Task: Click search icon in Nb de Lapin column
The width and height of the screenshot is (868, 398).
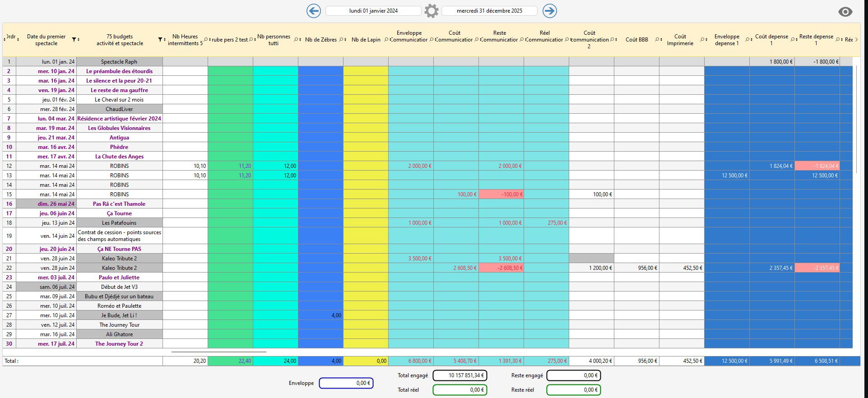Action: tap(386, 40)
